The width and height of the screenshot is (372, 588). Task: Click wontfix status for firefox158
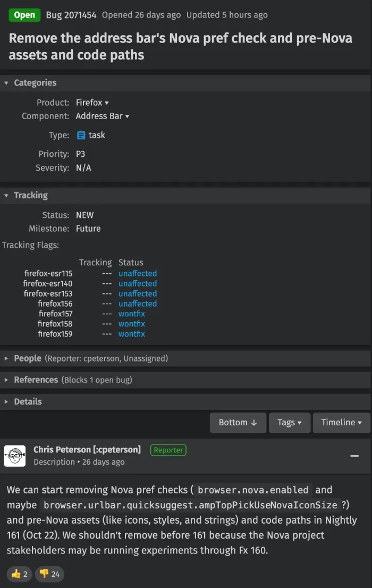coord(132,324)
